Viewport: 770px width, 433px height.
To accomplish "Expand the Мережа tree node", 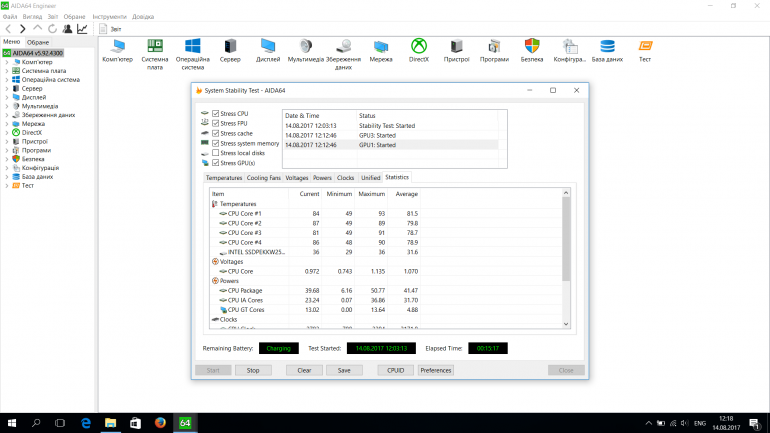I will [7, 124].
